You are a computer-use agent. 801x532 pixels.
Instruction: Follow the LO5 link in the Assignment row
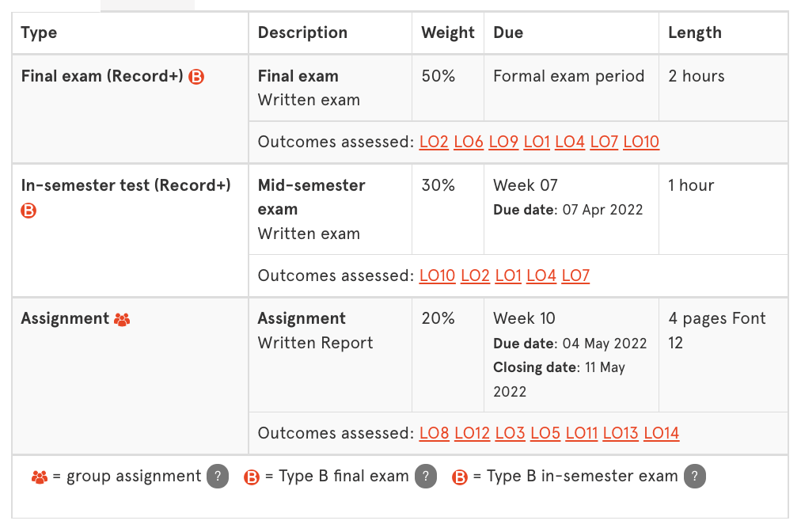tap(545, 433)
